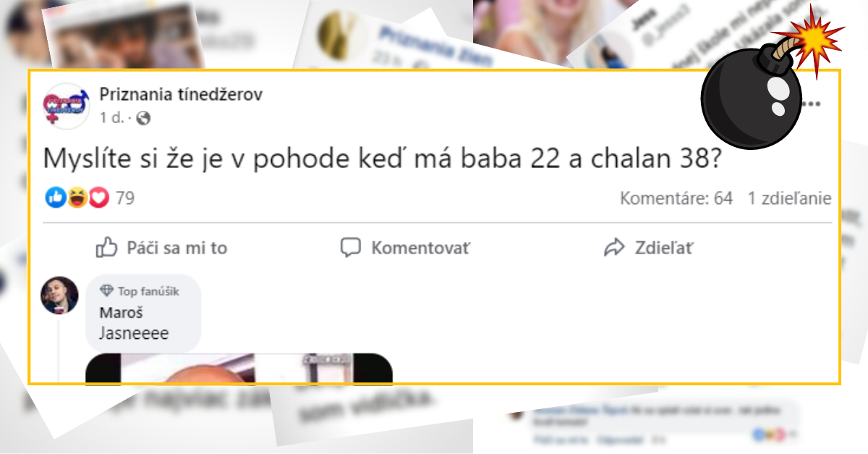868x454 pixels.
Task: Open the image attached to Maroš's comment
Action: pyautogui.click(x=239, y=368)
